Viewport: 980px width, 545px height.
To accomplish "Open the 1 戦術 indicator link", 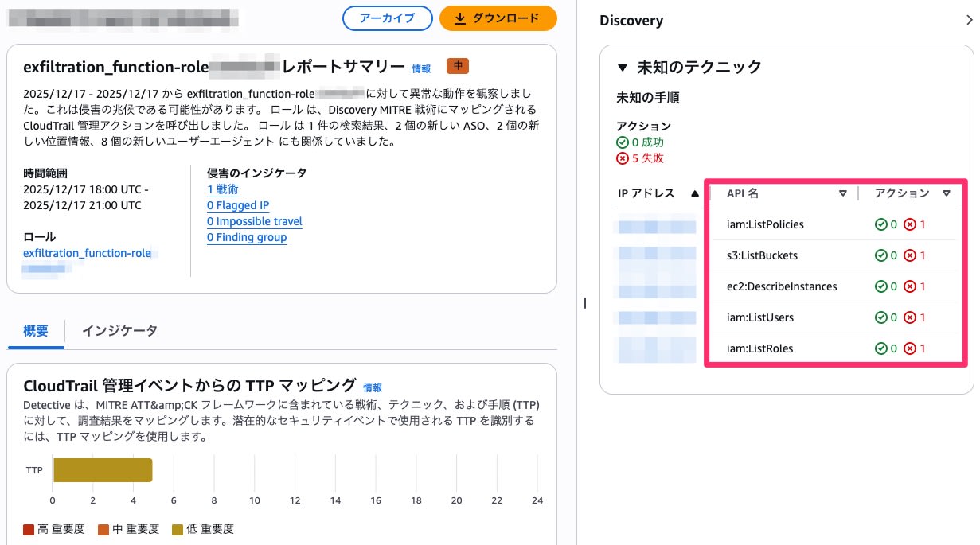I will click(222, 189).
